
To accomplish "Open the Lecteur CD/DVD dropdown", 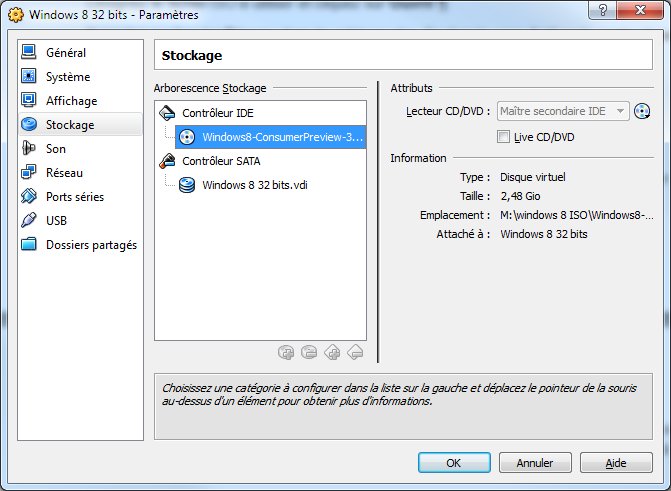I will pyautogui.click(x=563, y=111).
